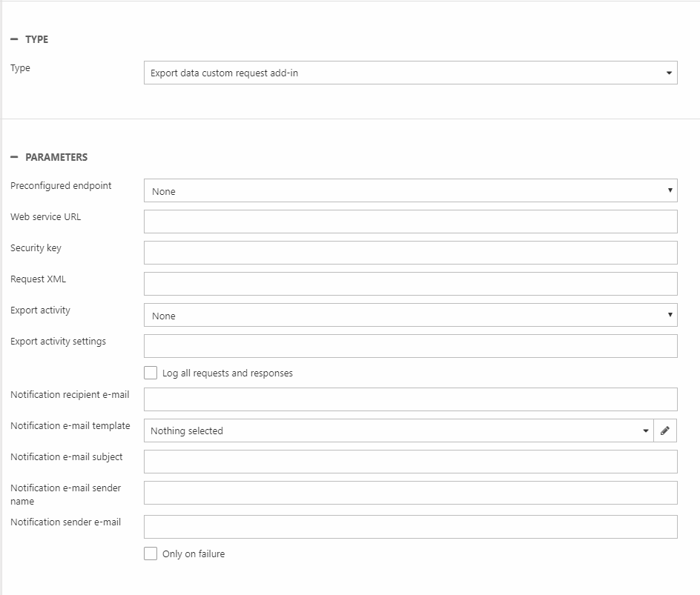Click into the Security key field
Screen dimensions: 700x595
click(410, 253)
